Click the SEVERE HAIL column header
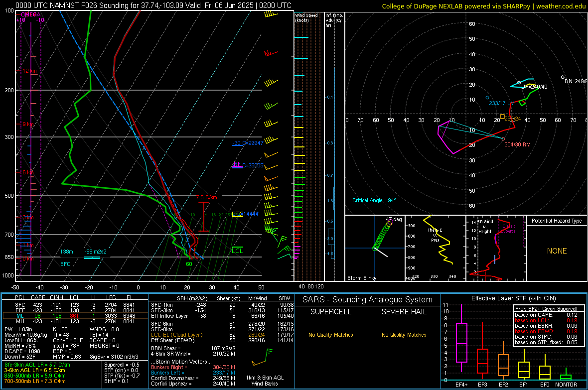The height and width of the screenshot is (390, 588). 404,312
